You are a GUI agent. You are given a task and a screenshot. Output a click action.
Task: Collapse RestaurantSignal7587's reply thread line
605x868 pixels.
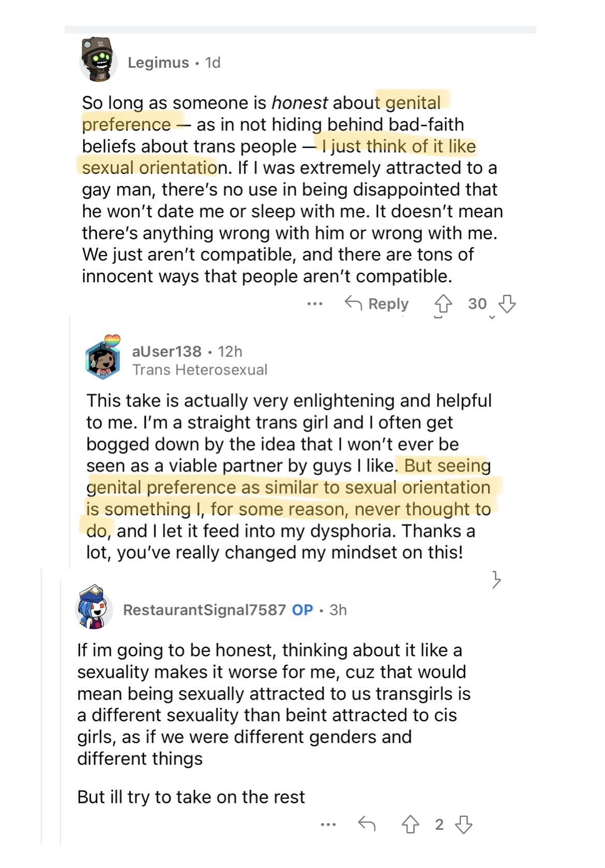click(61, 713)
